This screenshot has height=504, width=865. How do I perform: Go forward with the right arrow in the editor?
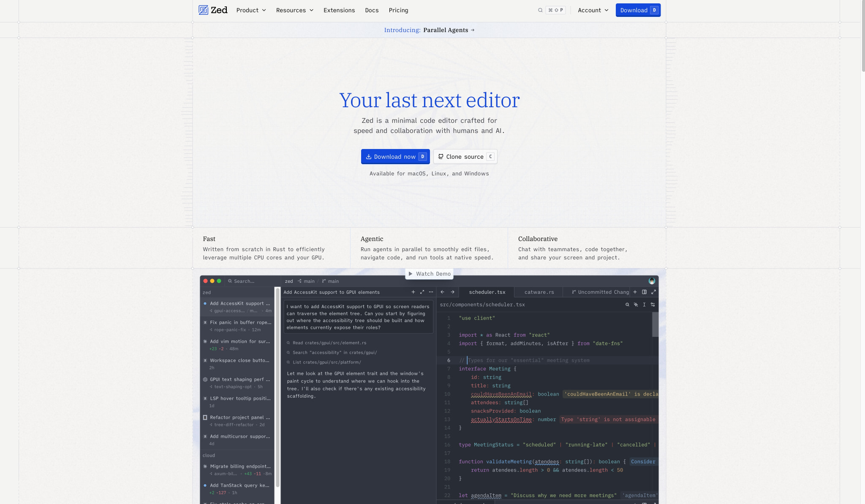(x=452, y=292)
